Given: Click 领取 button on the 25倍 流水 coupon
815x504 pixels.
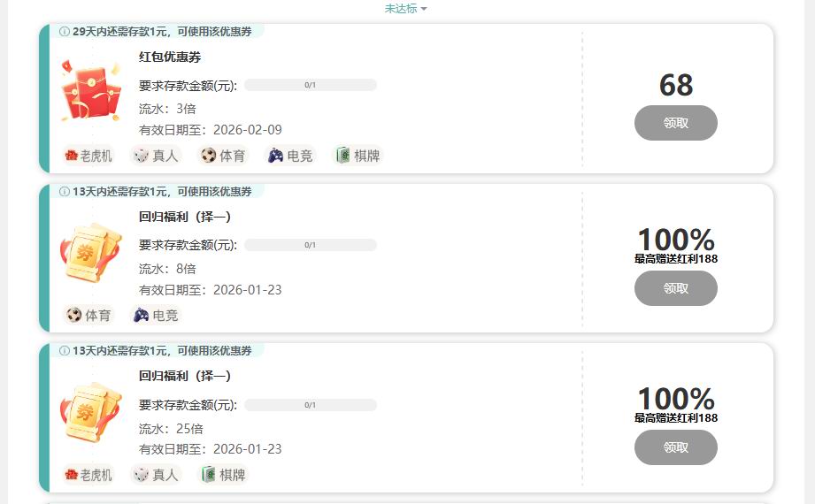Looking at the screenshot, I should (x=676, y=447).
